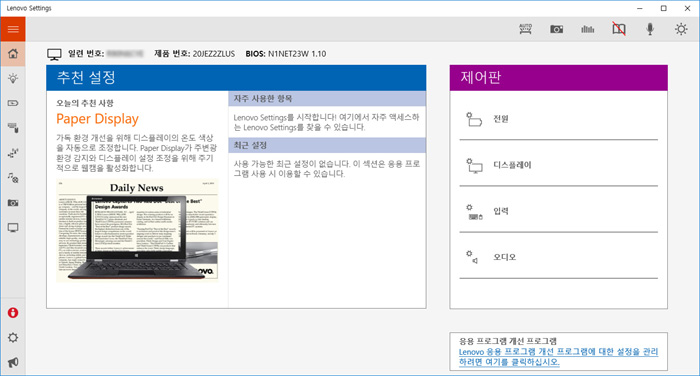Screen dimensions: 700x376
Task: Click the keyboard gear icon beside 입력
Action: pos(475,212)
